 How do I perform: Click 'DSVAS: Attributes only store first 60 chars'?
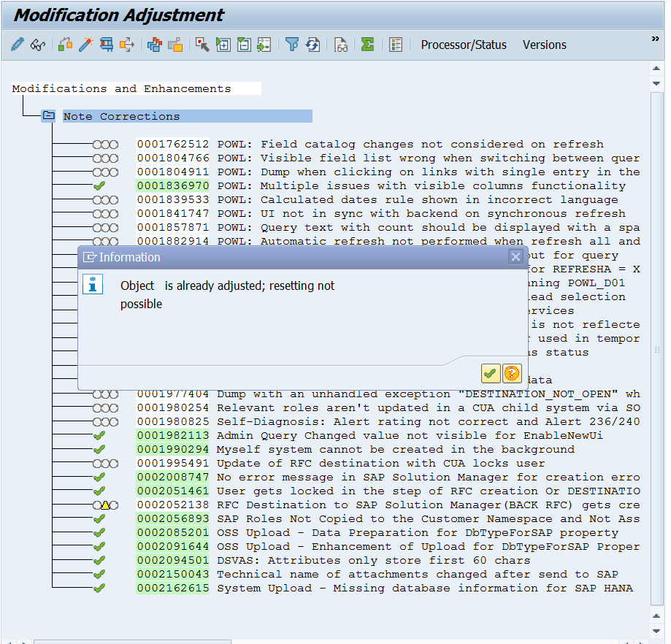pos(374,560)
